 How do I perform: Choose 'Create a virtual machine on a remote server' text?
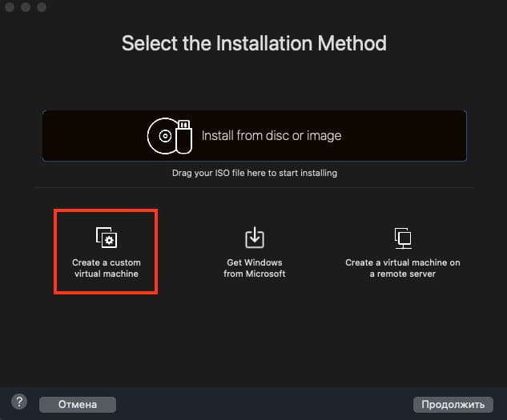pyautogui.click(x=402, y=268)
